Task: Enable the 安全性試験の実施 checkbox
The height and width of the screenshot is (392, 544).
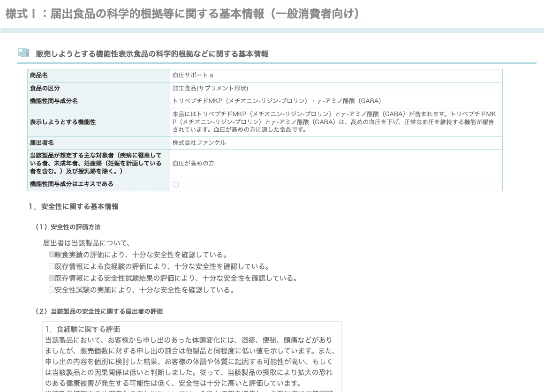Action: 52,289
